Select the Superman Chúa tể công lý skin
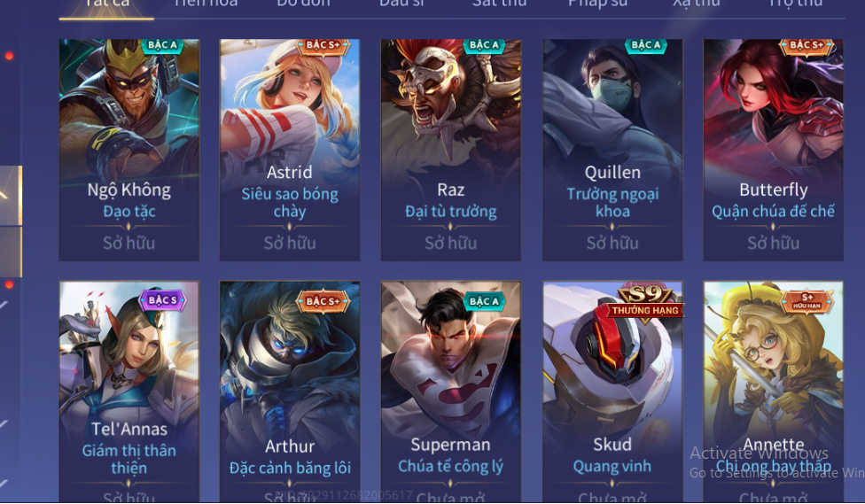The width and height of the screenshot is (865, 504). (451, 392)
